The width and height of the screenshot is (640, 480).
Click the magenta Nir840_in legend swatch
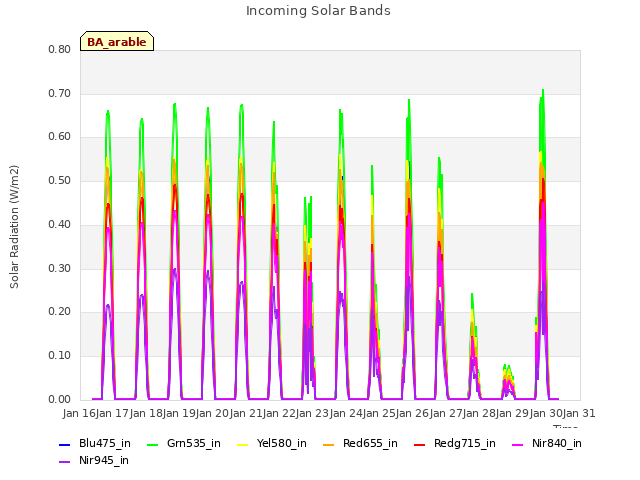pos(518,444)
